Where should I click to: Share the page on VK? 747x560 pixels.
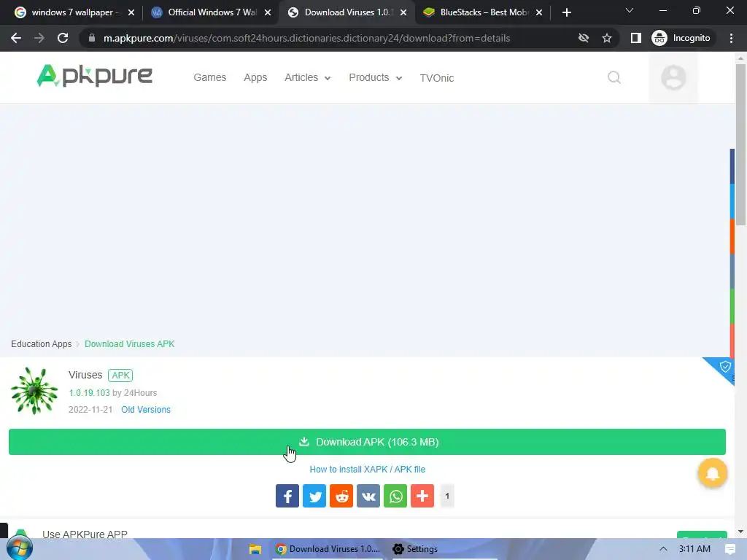click(x=368, y=496)
